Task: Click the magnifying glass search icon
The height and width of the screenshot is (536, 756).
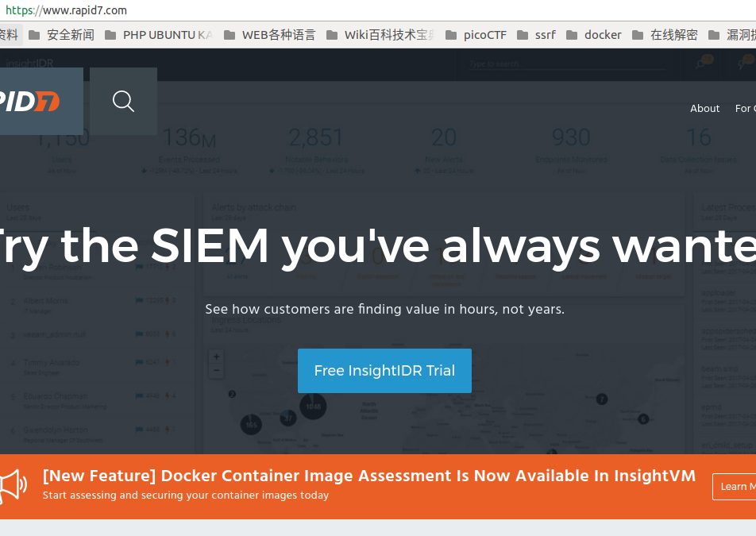Action: point(123,101)
